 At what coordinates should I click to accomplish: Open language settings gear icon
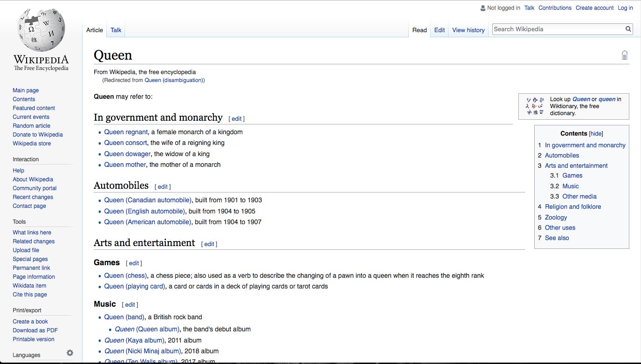pos(70,353)
